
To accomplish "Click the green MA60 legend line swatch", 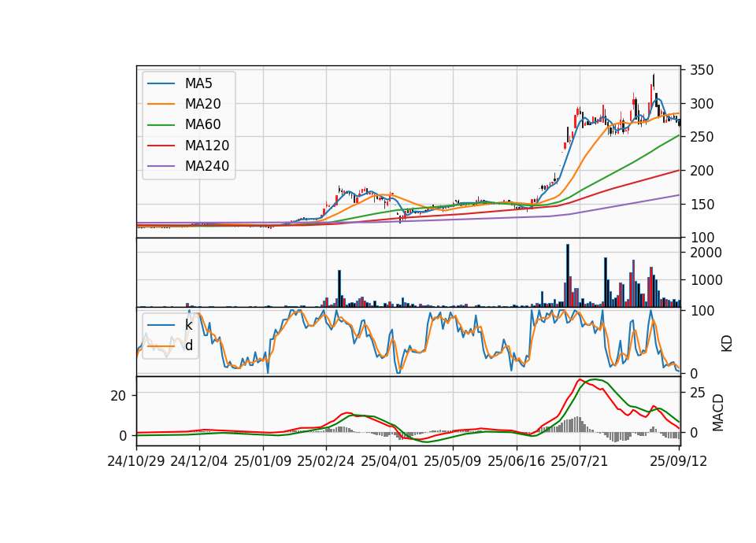I will [161, 125].
